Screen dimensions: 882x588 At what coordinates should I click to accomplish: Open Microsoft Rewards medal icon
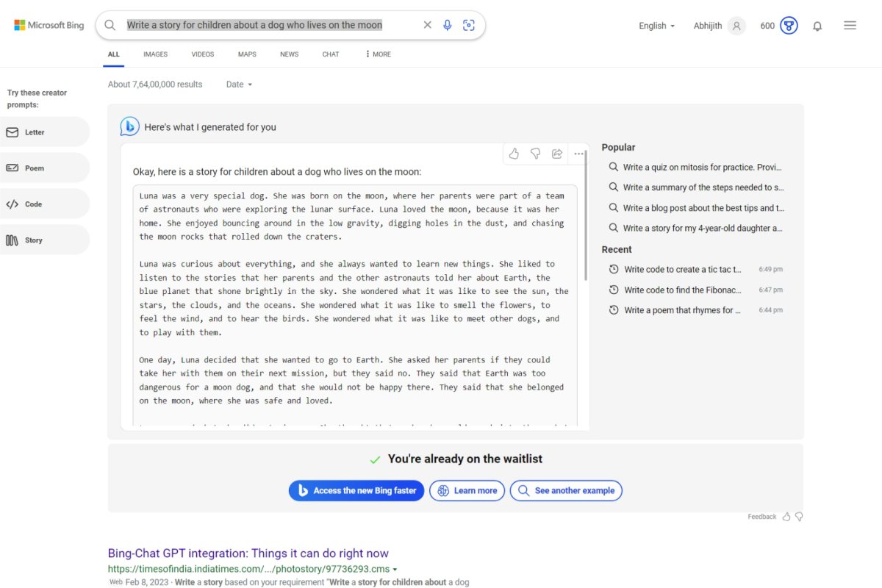789,26
